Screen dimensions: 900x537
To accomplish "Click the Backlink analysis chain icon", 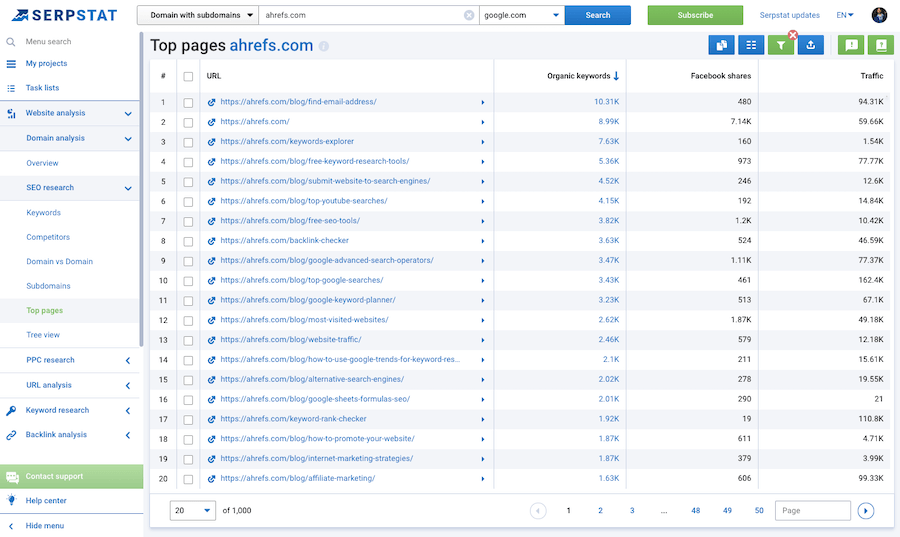I will pos(11,435).
